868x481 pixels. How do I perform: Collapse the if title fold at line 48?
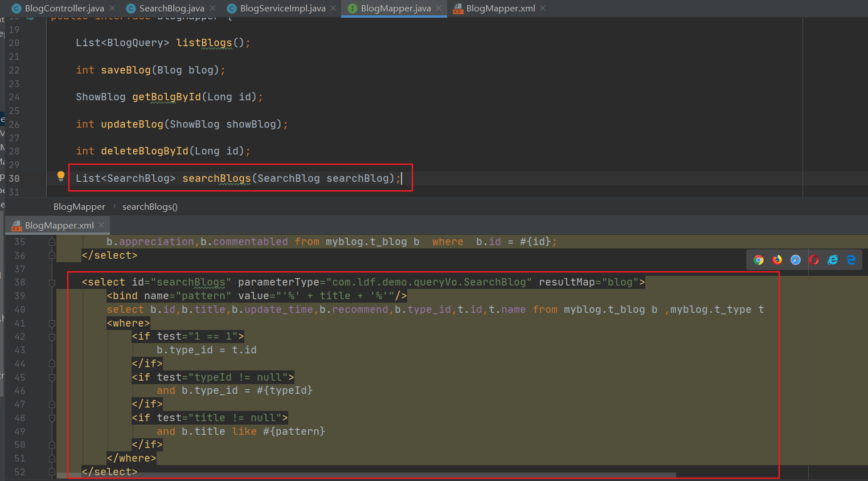[x=52, y=418]
